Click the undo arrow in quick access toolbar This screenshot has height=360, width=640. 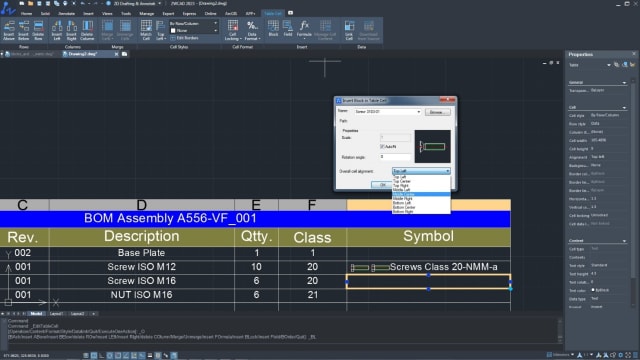(82, 3)
